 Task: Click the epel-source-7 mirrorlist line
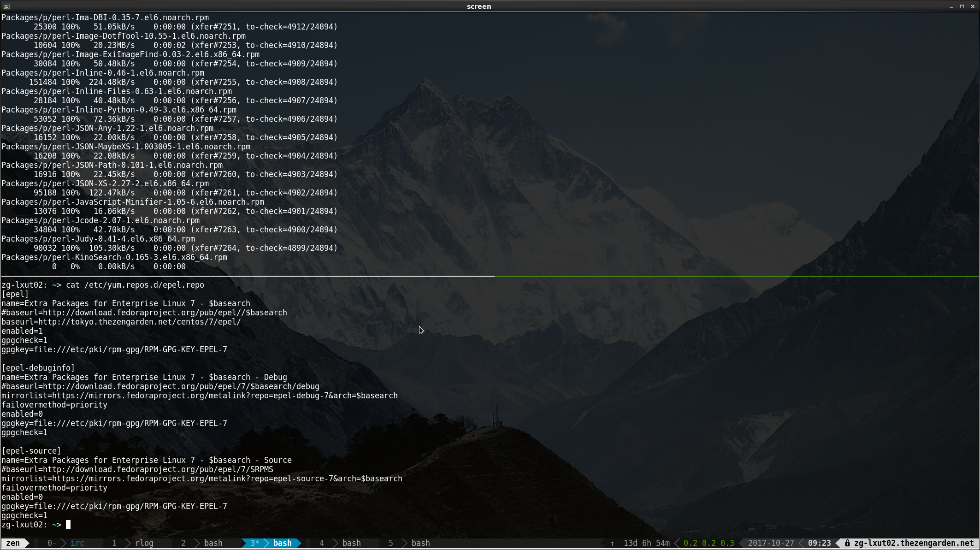(x=201, y=479)
